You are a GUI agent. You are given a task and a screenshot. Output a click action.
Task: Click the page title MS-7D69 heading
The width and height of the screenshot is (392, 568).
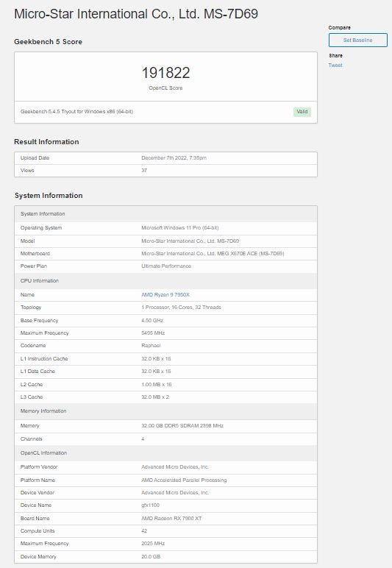pyautogui.click(x=136, y=14)
